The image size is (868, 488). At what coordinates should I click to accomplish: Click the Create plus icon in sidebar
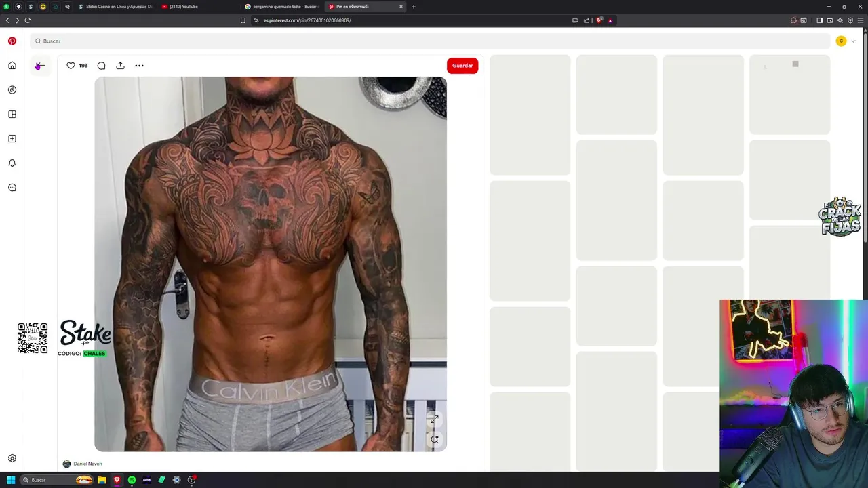pos(12,139)
